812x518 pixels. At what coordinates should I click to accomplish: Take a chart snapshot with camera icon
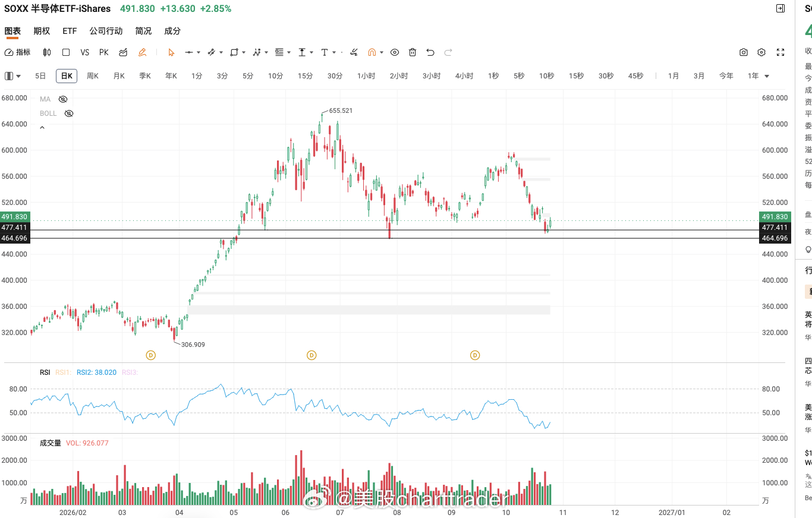click(744, 52)
